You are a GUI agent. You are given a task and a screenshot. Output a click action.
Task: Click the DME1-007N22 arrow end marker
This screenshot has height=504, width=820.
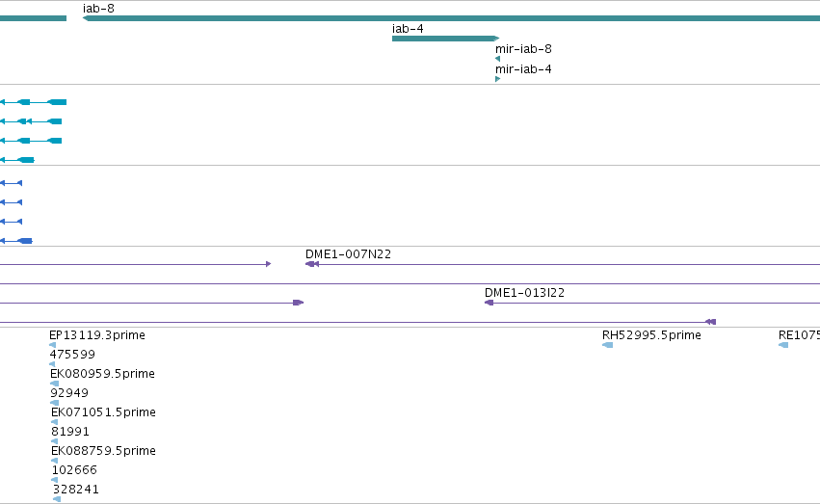click(311, 264)
